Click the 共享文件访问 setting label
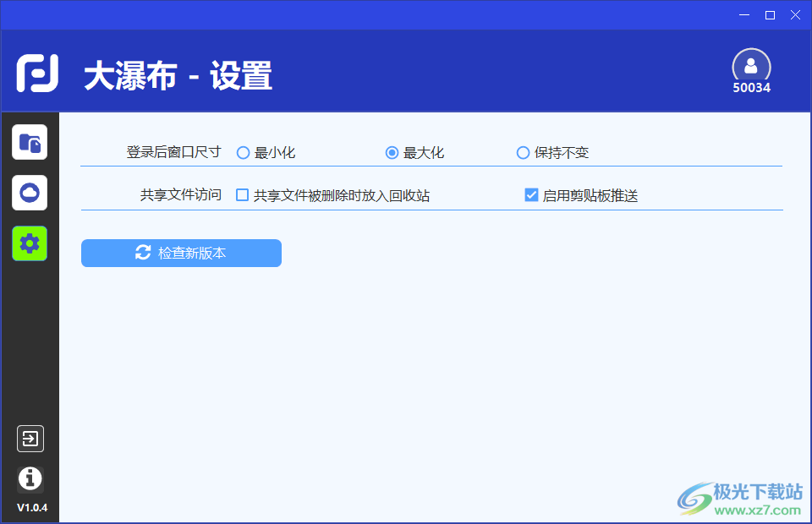The width and height of the screenshot is (812, 524). (x=180, y=195)
